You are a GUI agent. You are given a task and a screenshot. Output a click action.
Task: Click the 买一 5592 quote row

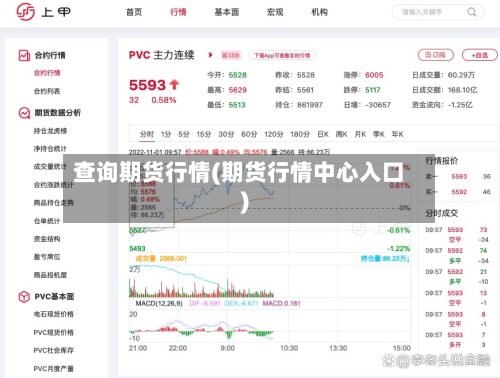pos(458,192)
